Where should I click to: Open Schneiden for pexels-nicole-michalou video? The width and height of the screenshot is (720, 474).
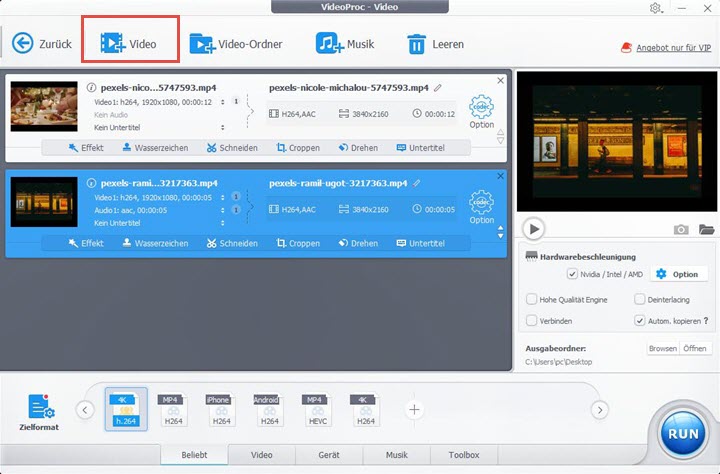point(232,148)
